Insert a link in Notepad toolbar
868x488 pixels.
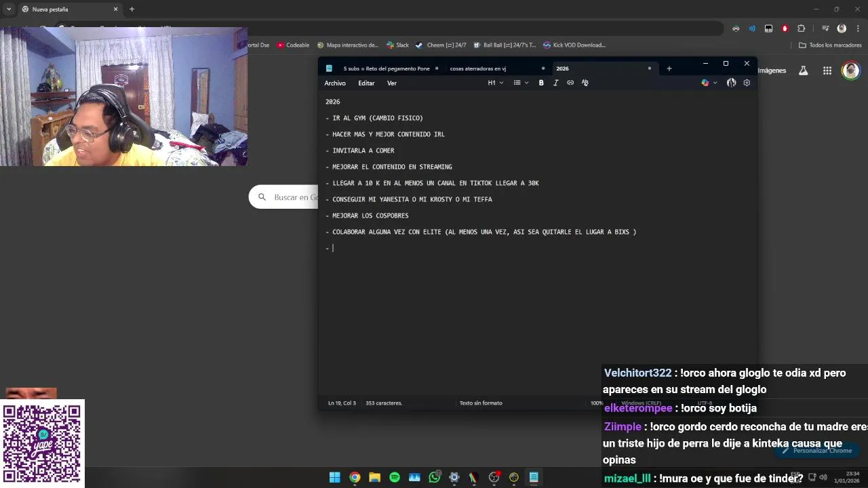click(570, 83)
